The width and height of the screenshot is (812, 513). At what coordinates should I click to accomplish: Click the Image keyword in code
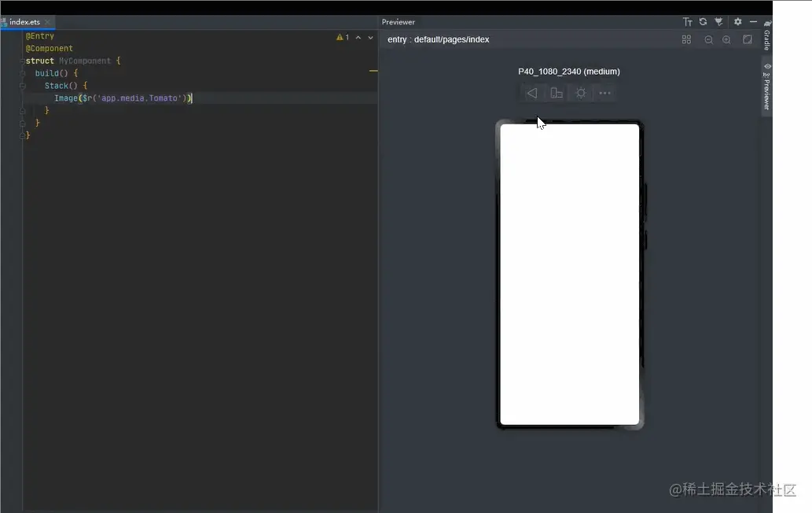click(x=66, y=98)
